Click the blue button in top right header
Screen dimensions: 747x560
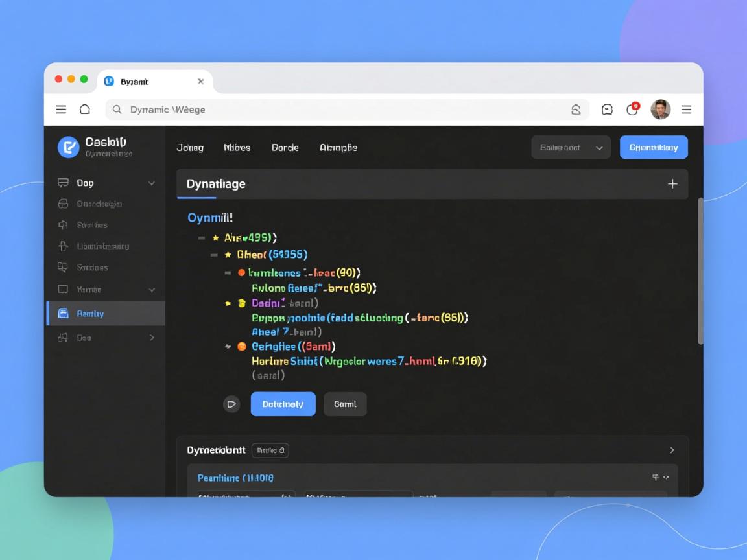click(654, 148)
